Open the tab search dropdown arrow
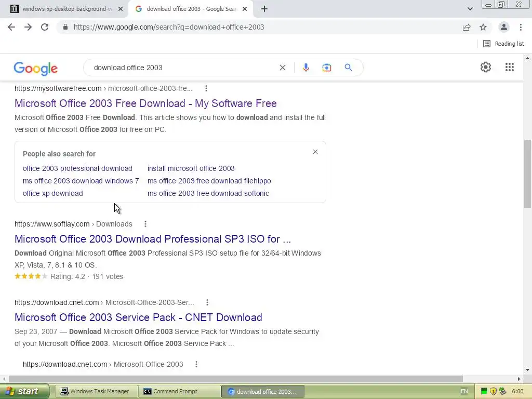532x399 pixels. click(470, 9)
